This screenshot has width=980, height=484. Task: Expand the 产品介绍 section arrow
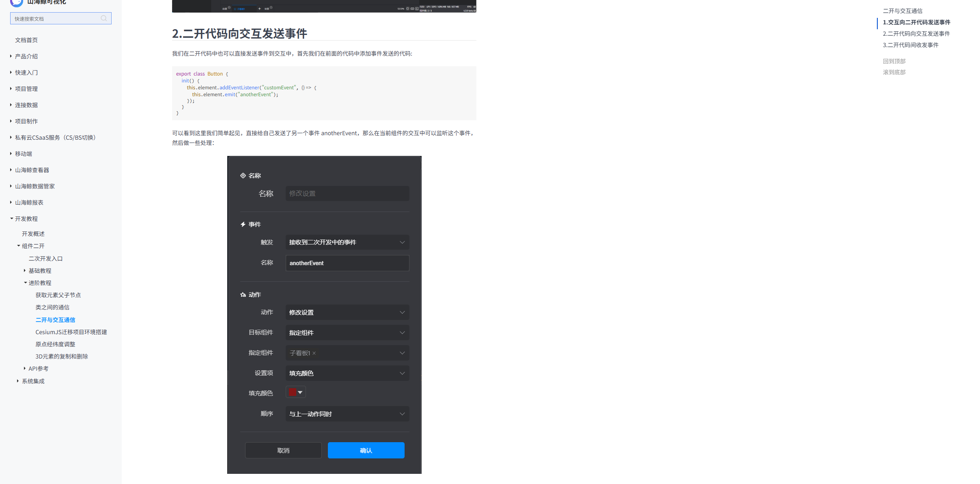tap(11, 56)
